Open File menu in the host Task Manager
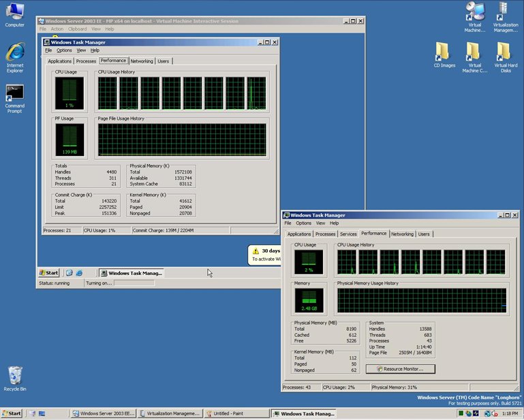Image resolution: width=524 pixels, height=420 pixels. click(288, 223)
